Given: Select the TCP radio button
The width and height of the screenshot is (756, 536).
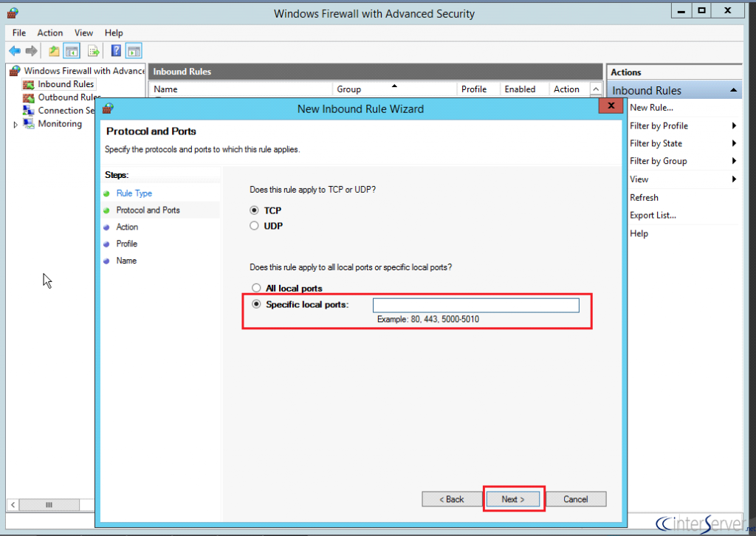Looking at the screenshot, I should coord(254,210).
